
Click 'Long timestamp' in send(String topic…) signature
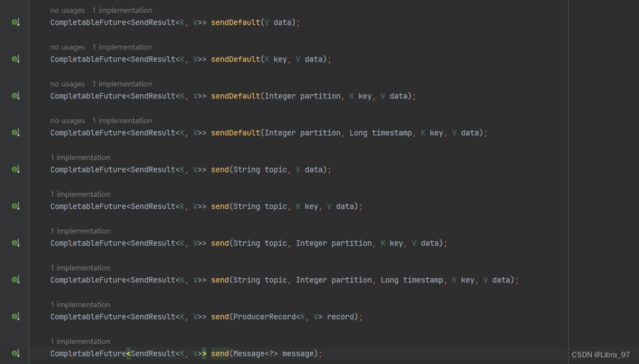tap(412, 280)
